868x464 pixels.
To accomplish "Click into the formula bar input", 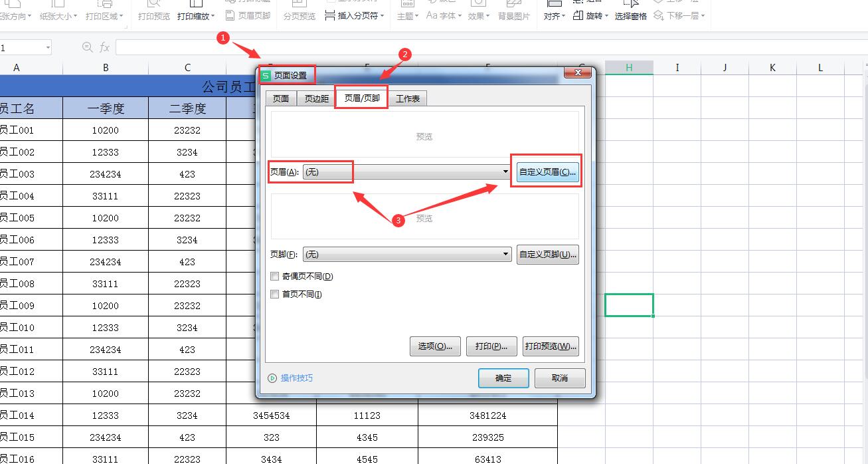I will pyautogui.click(x=491, y=47).
